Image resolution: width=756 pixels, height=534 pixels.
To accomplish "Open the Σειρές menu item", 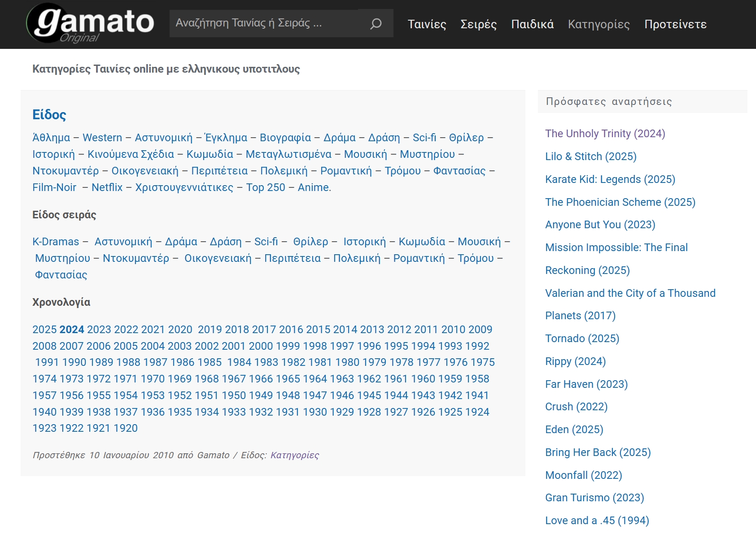I will point(478,24).
